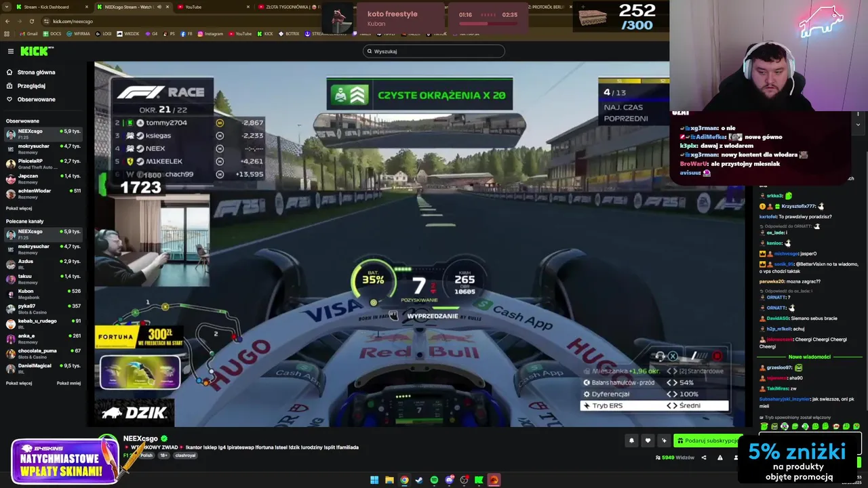Focus the Wyszukaj search field
The height and width of the screenshot is (488, 868).
(434, 51)
